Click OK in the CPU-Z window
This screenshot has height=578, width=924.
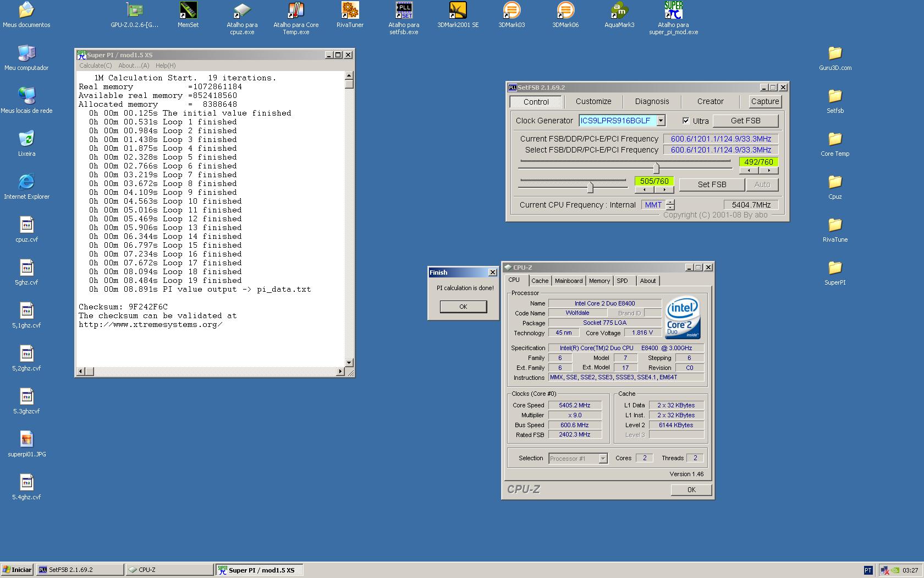pos(691,489)
